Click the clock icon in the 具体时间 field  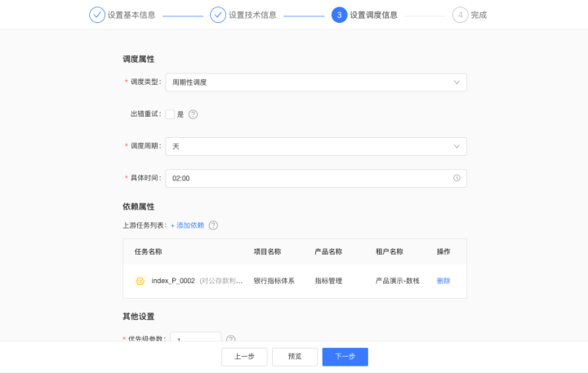(x=457, y=178)
